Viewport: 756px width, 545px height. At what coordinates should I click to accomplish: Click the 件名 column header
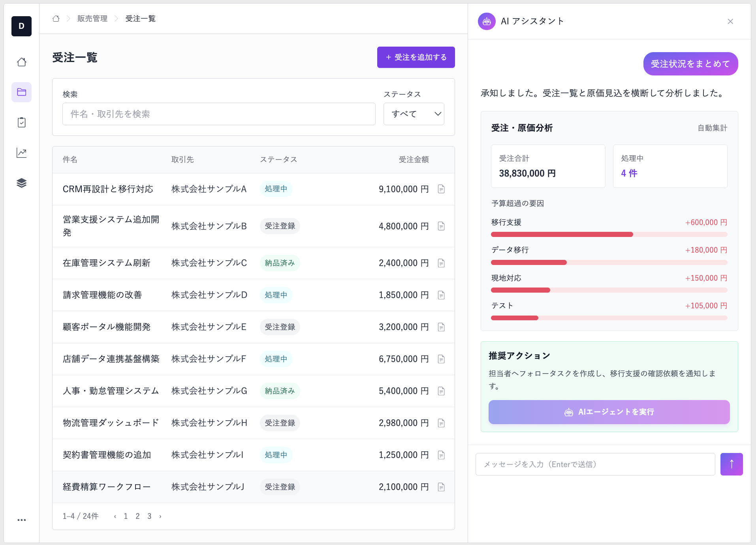(70, 160)
